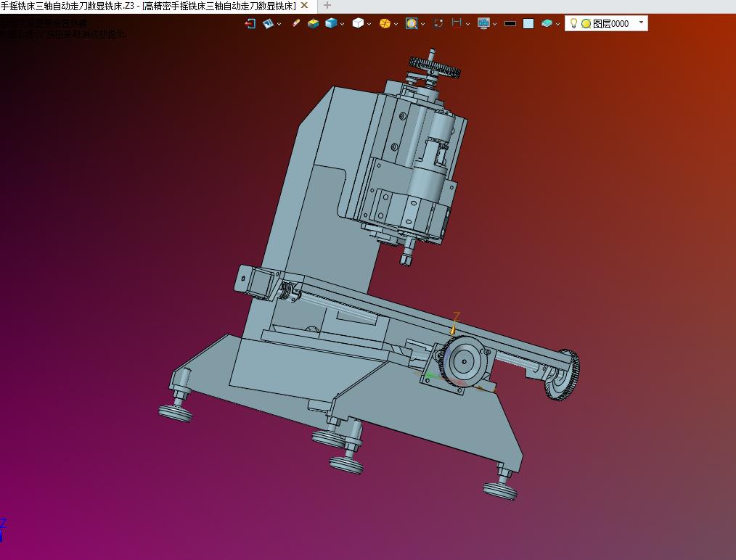Click the yellow-topped box display icon
This screenshot has width=736, height=560.
point(313,23)
